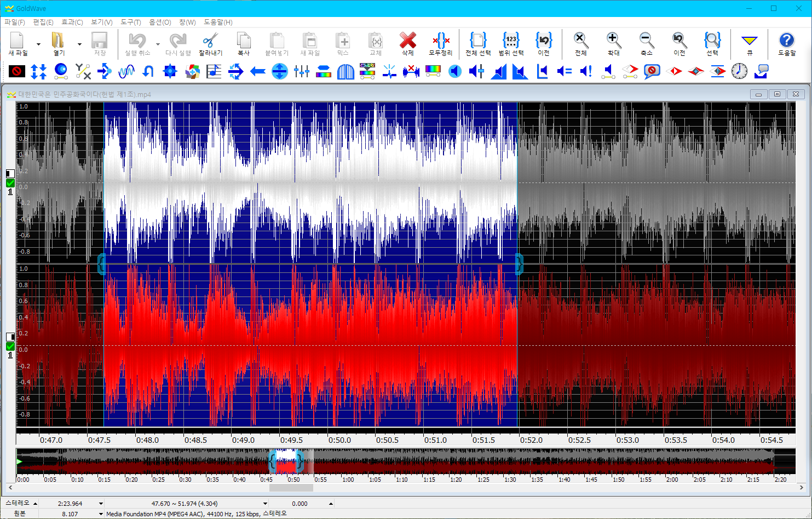Click the selection start marker handle on the waveform
The width and height of the screenshot is (812, 519).
[101, 265]
